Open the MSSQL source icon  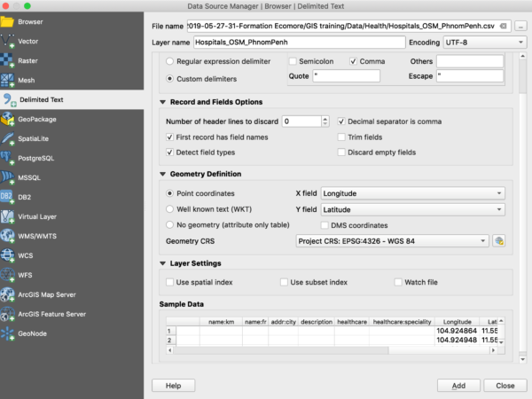7,177
